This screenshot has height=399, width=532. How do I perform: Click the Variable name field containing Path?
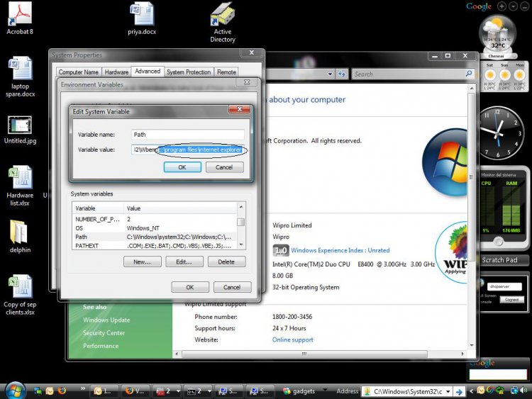[x=188, y=135]
